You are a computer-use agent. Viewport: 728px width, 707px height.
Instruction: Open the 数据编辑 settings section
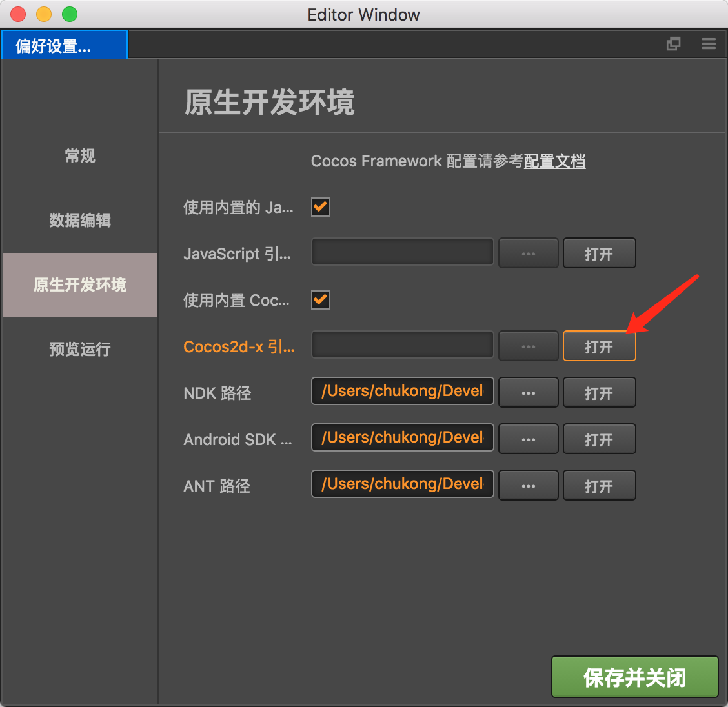coord(80,220)
